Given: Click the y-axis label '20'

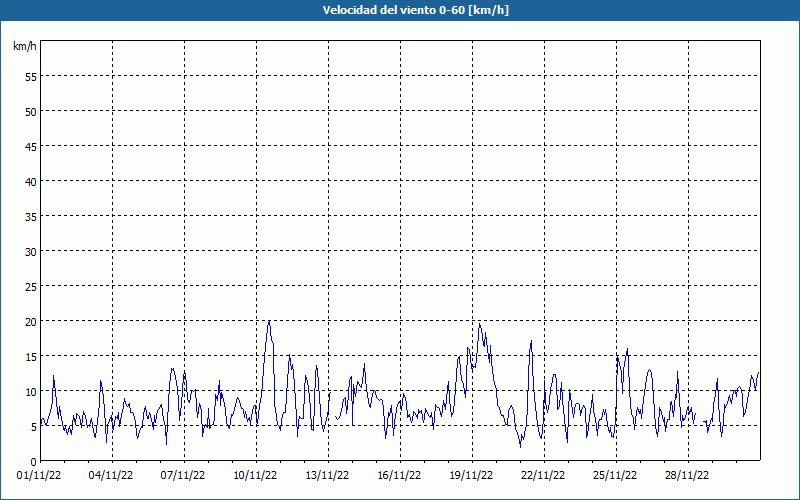Looking at the screenshot, I should click(x=31, y=322).
